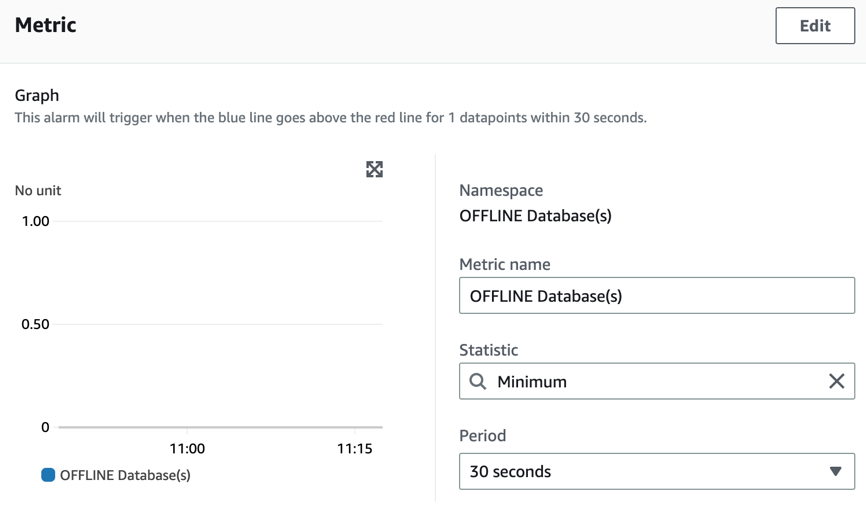Click the 11:15 time marker on graph
The image size is (866, 519).
pos(354,449)
